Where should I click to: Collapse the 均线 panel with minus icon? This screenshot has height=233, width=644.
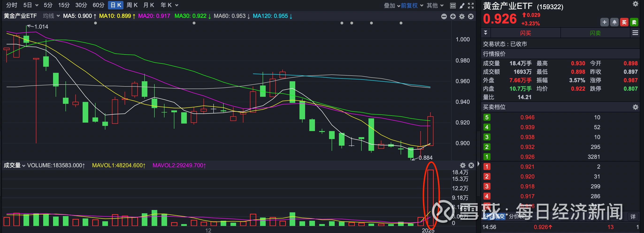pos(444,16)
